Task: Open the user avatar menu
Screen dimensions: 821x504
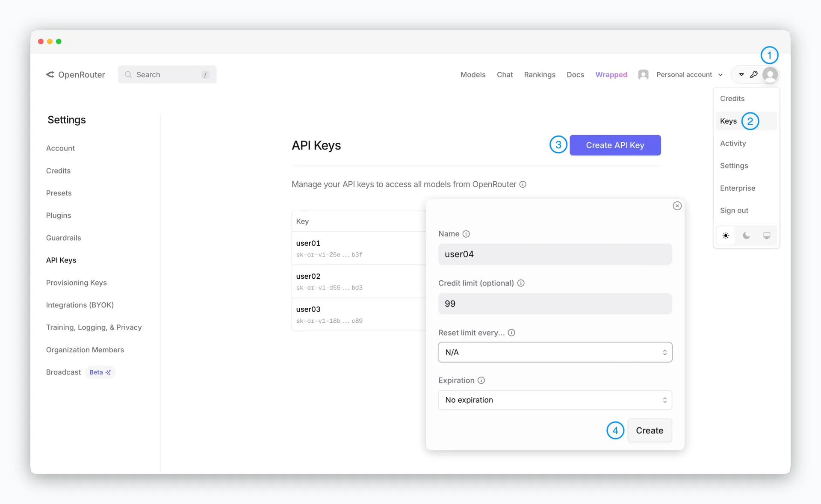Action: tap(770, 74)
